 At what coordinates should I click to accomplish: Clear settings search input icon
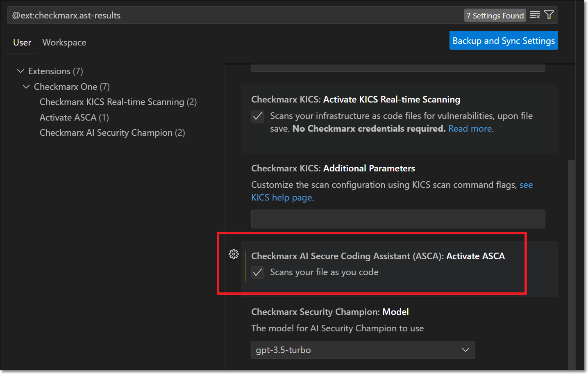[535, 15]
